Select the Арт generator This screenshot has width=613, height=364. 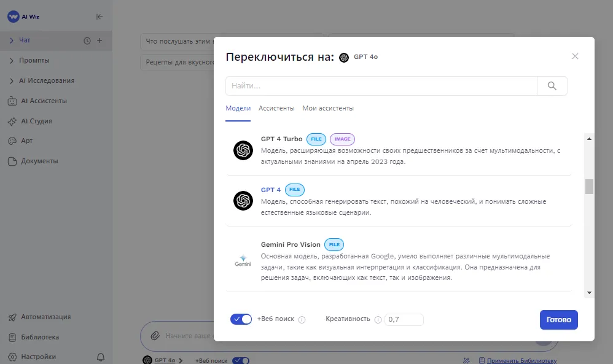point(27,141)
